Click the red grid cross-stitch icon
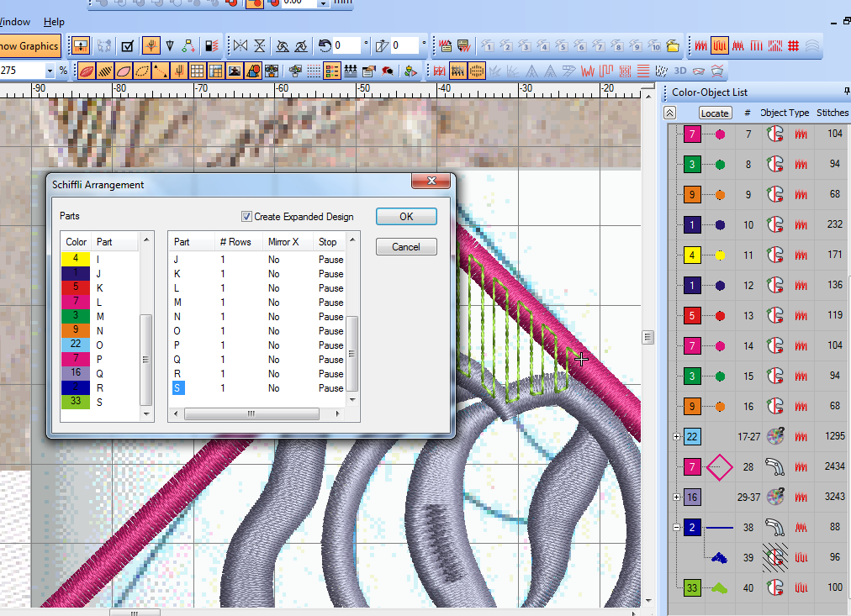Image resolution: width=851 pixels, height=616 pixels. [793, 45]
